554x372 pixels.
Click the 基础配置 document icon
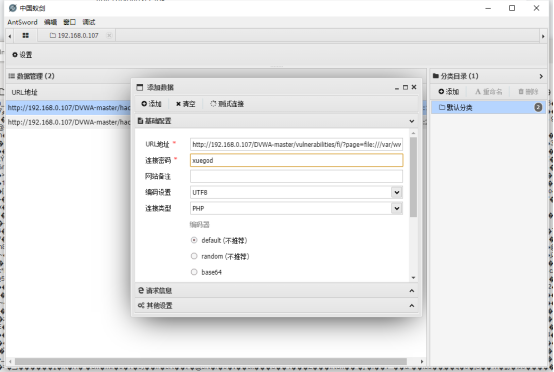(x=140, y=121)
